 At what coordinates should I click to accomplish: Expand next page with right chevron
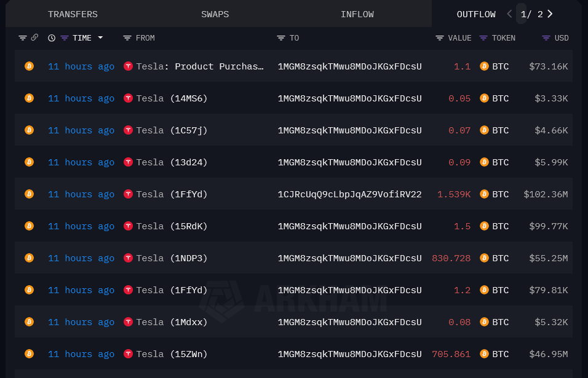tap(550, 14)
